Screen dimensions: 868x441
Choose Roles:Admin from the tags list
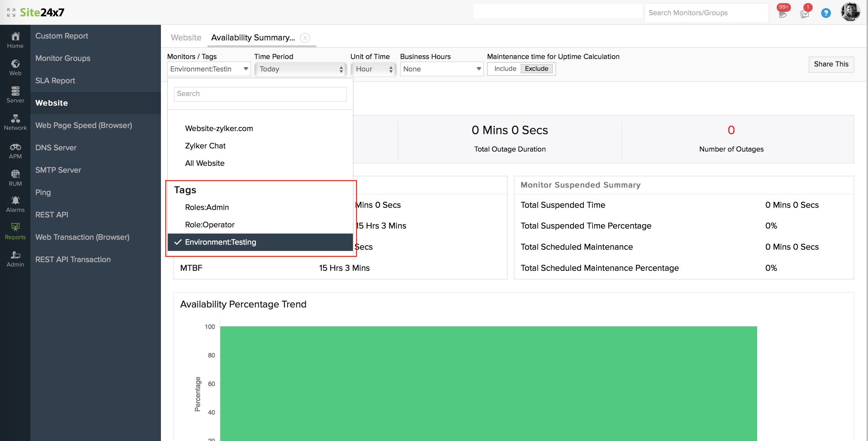click(207, 207)
